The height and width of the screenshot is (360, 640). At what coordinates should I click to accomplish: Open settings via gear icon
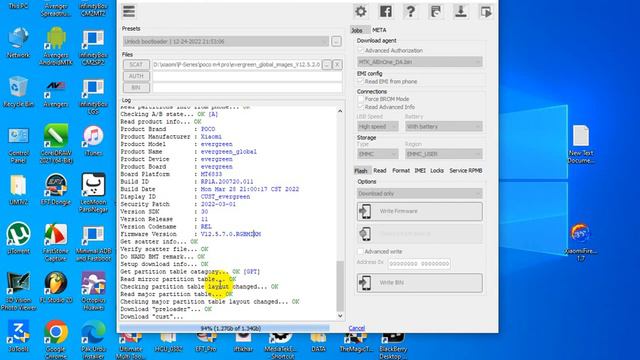361,11
